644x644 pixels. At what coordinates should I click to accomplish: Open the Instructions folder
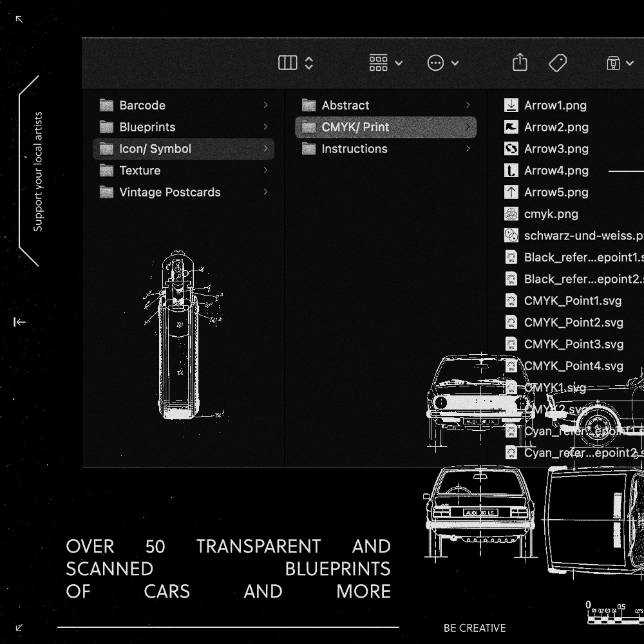(x=354, y=149)
